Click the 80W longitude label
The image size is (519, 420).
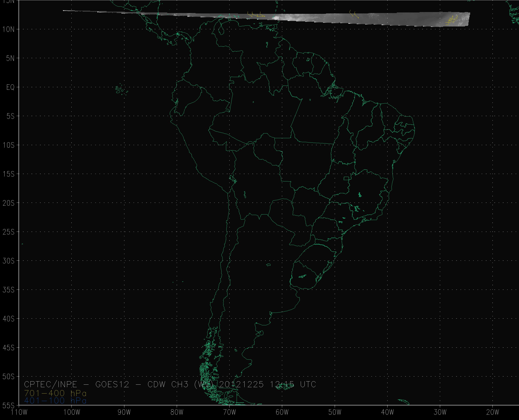tap(177, 412)
